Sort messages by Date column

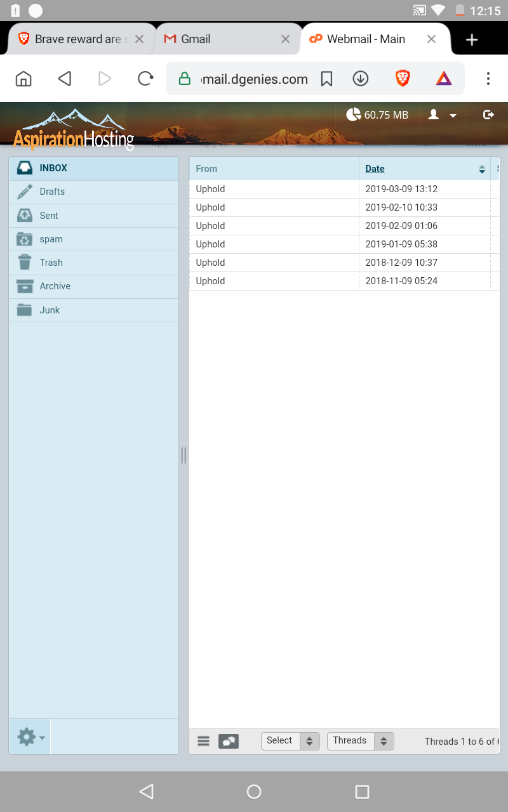[375, 169]
